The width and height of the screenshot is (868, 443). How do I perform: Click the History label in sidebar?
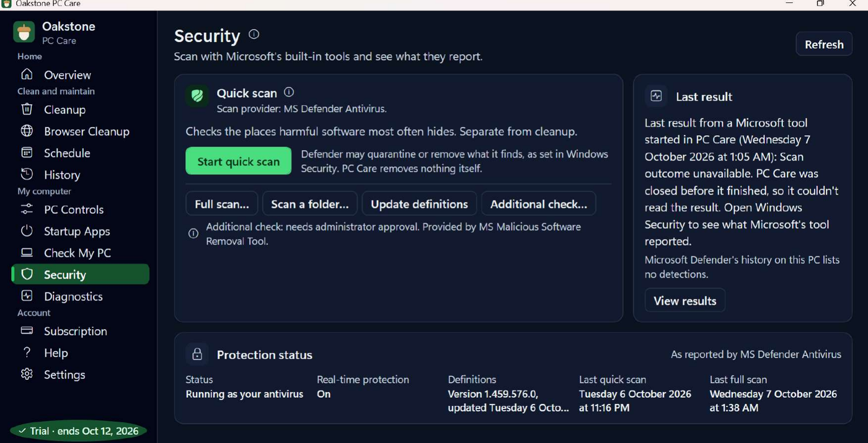[x=62, y=175]
